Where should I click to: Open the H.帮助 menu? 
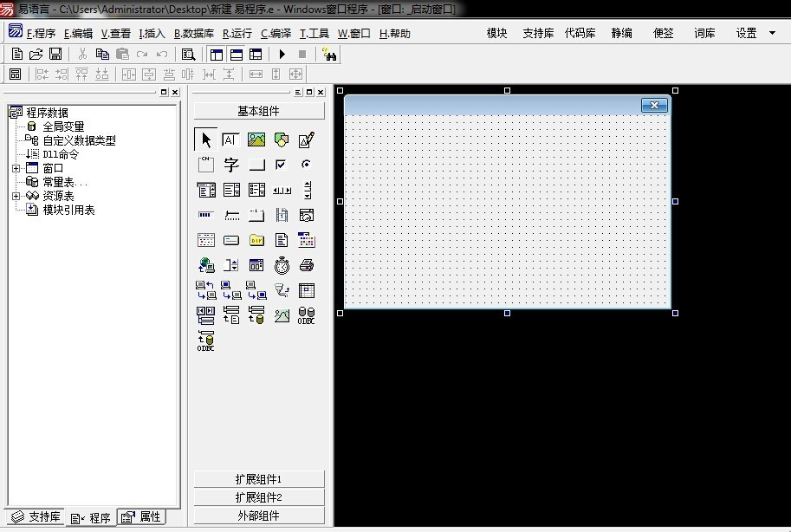394,34
